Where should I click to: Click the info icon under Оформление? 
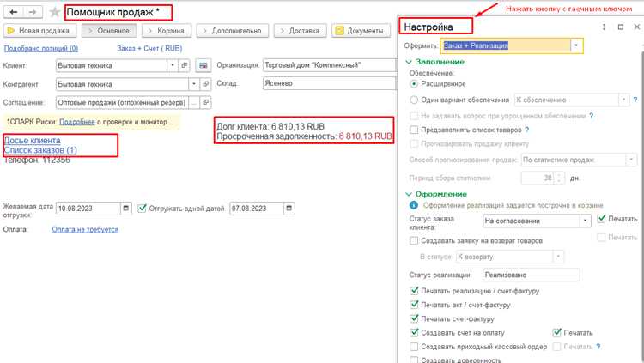click(x=414, y=205)
